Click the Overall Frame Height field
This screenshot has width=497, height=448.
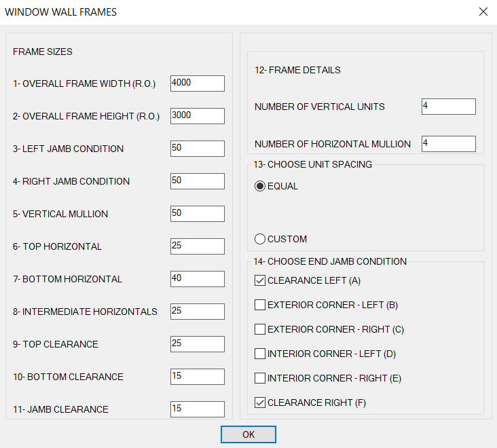pos(197,116)
